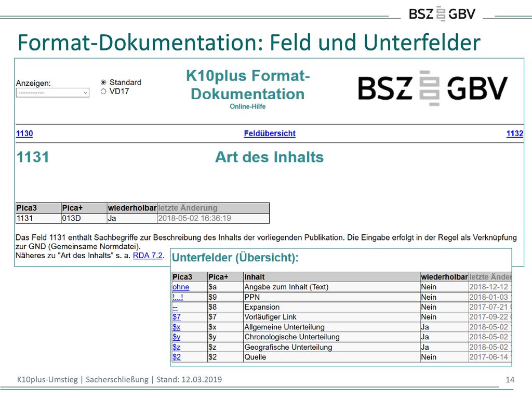
Task: Click the large BSZ GBV logo
Action: click(433, 88)
